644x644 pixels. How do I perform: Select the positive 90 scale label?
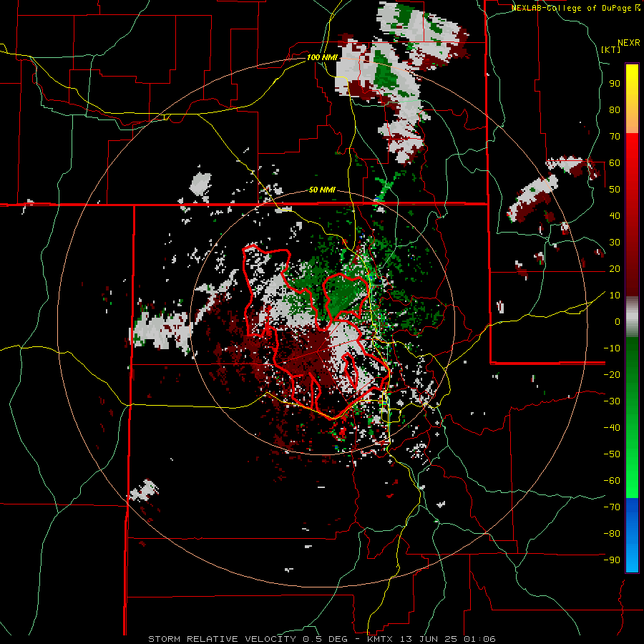coord(615,84)
